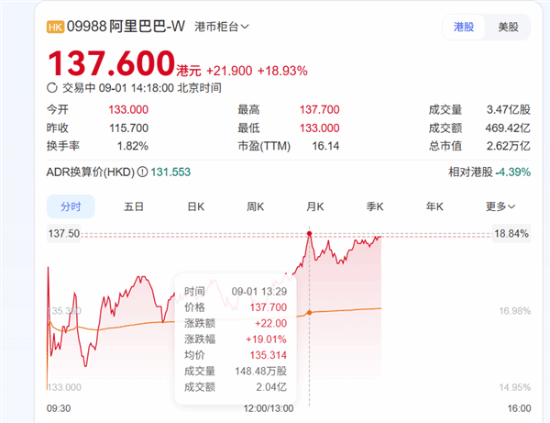Click the trading timestamp 09-01 14:18:00
The image size is (550, 423).
(136, 88)
